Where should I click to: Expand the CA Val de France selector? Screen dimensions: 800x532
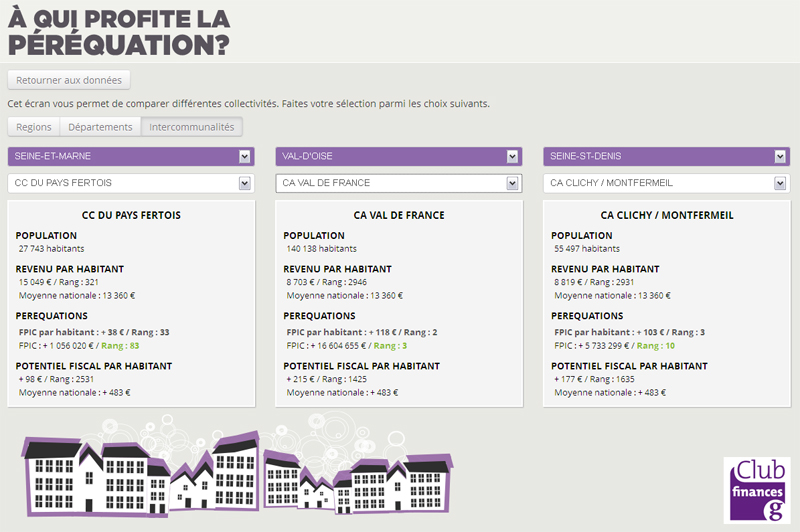pos(399,183)
